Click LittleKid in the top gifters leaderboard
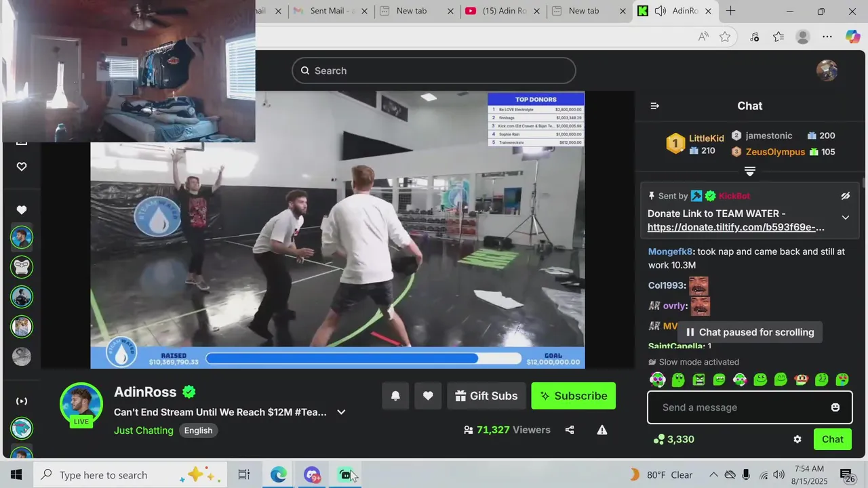 tap(707, 138)
